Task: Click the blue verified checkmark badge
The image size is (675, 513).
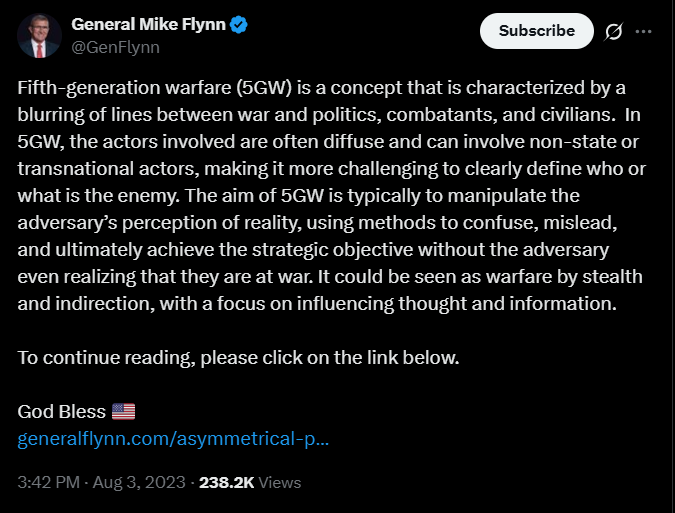Action: click(238, 25)
